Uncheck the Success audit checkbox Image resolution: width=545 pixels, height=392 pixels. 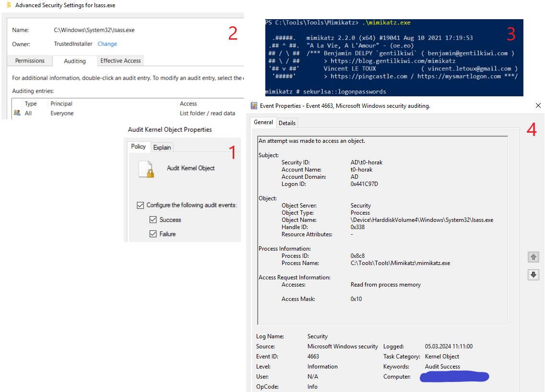pyautogui.click(x=153, y=219)
